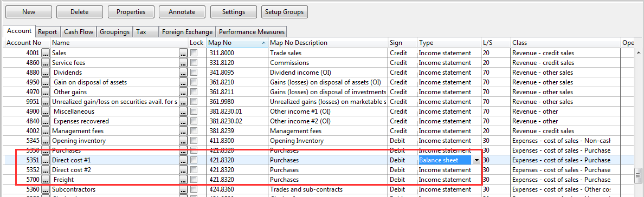The width and height of the screenshot is (644, 197).
Task: Expand the Balance sheet Type dropdown arrow
Action: pos(476,161)
